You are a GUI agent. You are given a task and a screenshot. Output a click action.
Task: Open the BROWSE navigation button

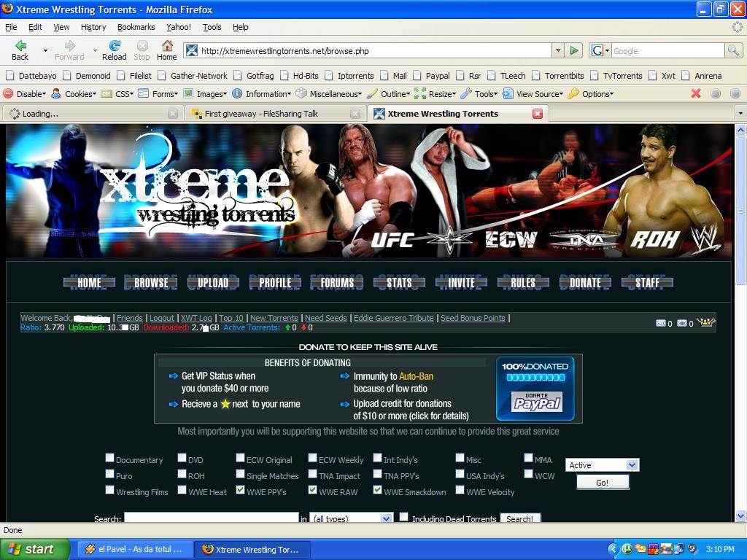coord(151,283)
